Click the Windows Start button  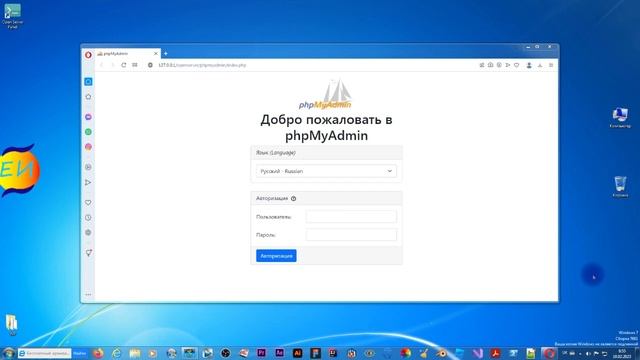coord(8,353)
